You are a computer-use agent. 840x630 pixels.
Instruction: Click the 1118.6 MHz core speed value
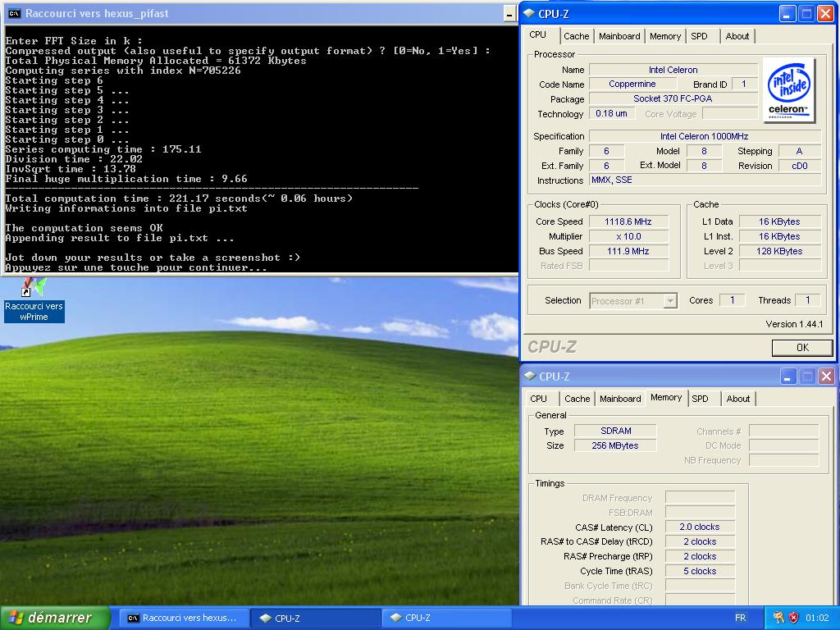point(628,221)
